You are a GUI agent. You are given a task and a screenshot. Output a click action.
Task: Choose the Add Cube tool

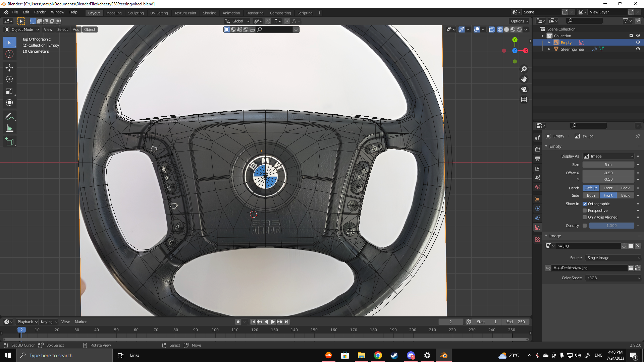click(9, 142)
